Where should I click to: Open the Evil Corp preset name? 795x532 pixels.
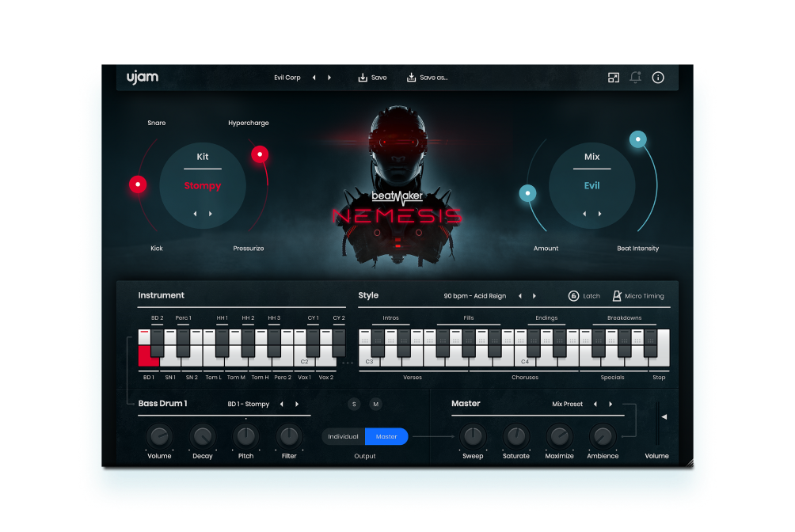[x=287, y=78]
